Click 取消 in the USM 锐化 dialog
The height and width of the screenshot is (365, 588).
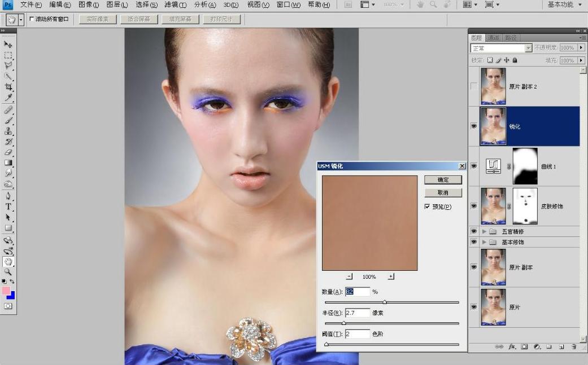[x=443, y=192]
